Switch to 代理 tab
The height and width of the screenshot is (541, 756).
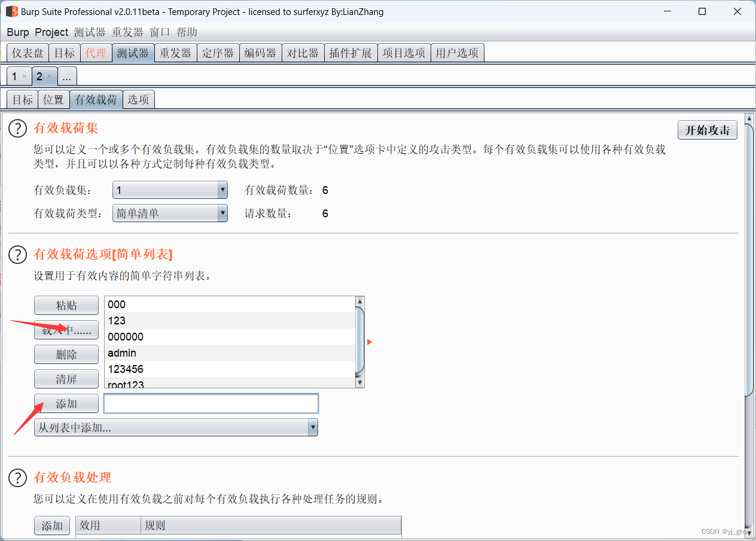click(96, 53)
